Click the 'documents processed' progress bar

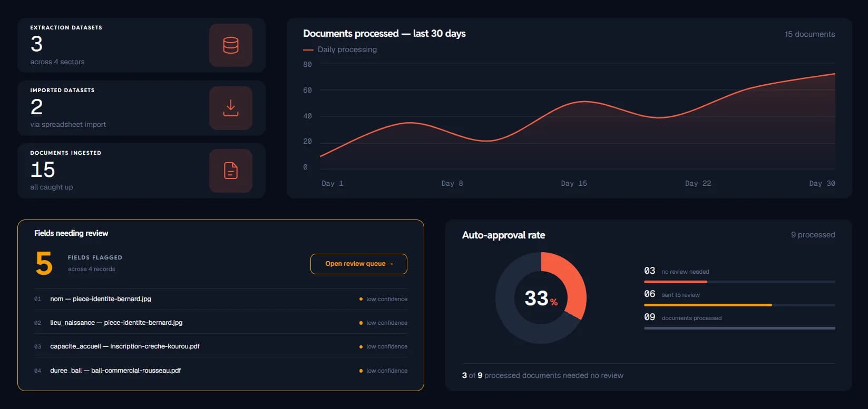point(739,328)
